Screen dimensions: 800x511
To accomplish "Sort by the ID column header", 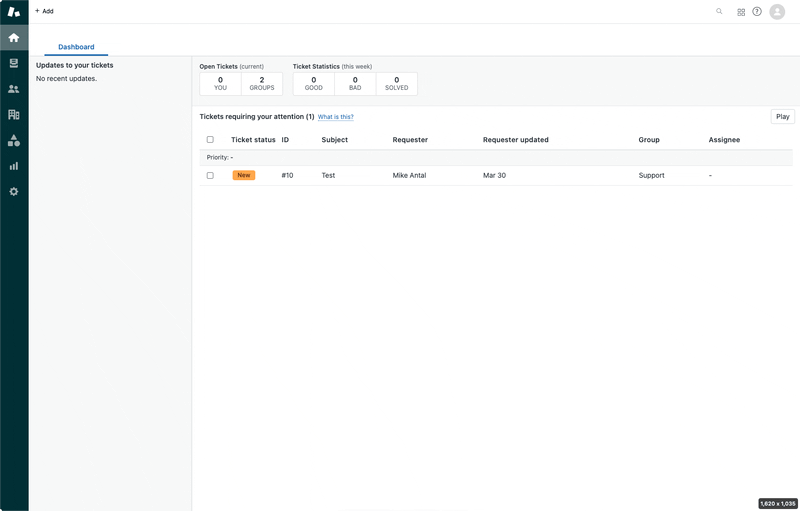I will [x=285, y=140].
